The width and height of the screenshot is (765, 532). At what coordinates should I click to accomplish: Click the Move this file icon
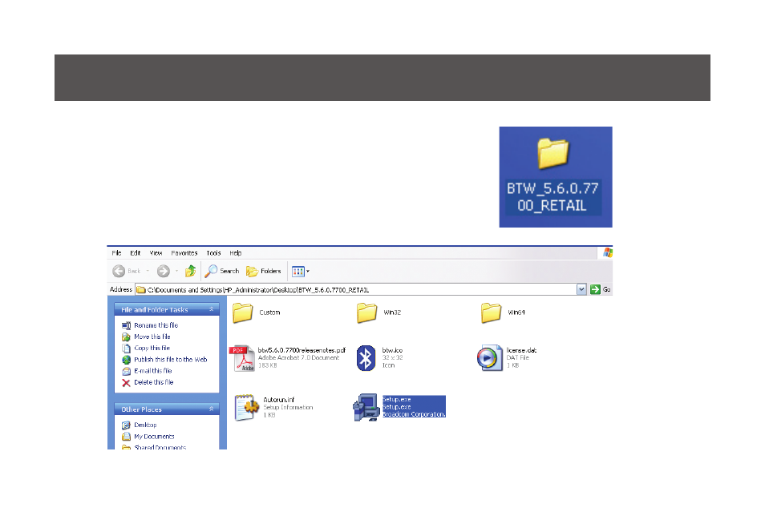pos(126,337)
